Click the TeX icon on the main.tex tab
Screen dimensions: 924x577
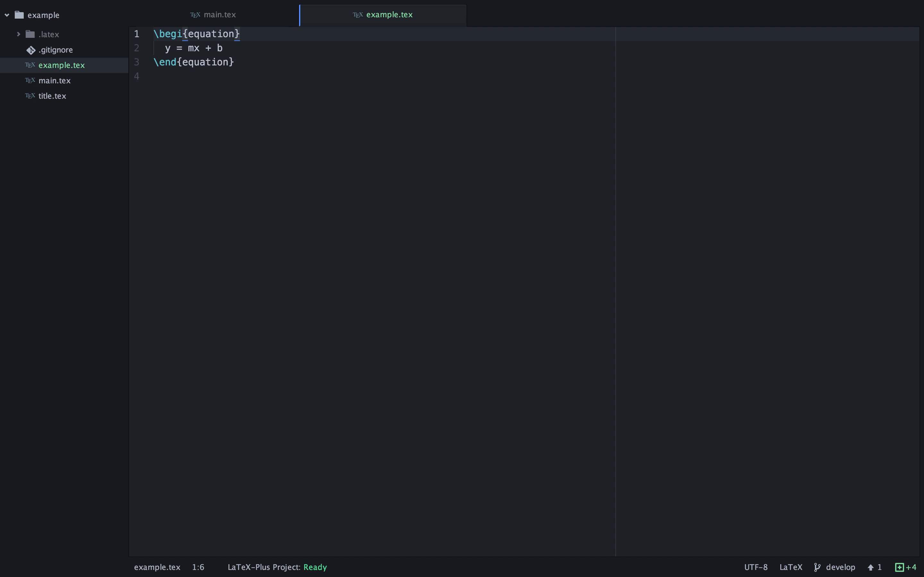point(195,15)
